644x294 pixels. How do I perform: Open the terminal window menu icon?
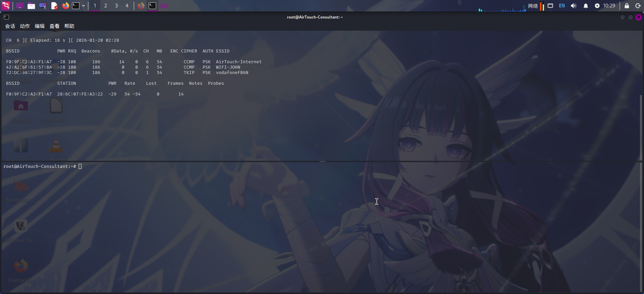pos(6,17)
